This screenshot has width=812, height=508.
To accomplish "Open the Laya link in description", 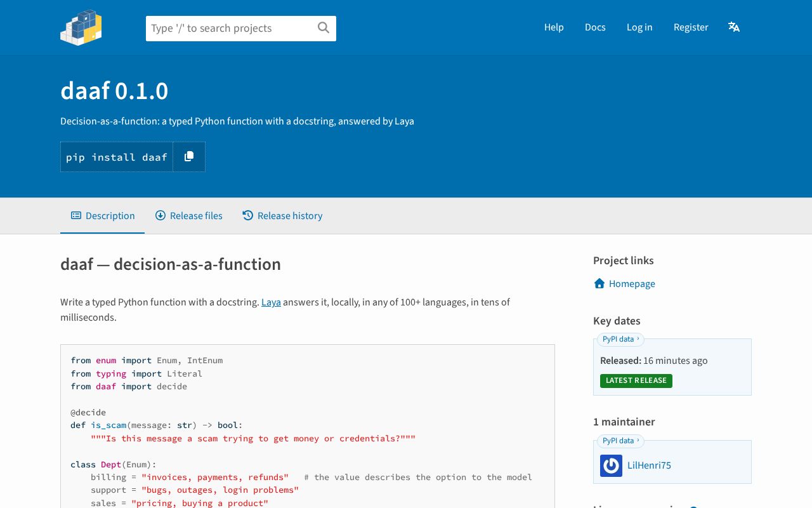I will point(271,302).
